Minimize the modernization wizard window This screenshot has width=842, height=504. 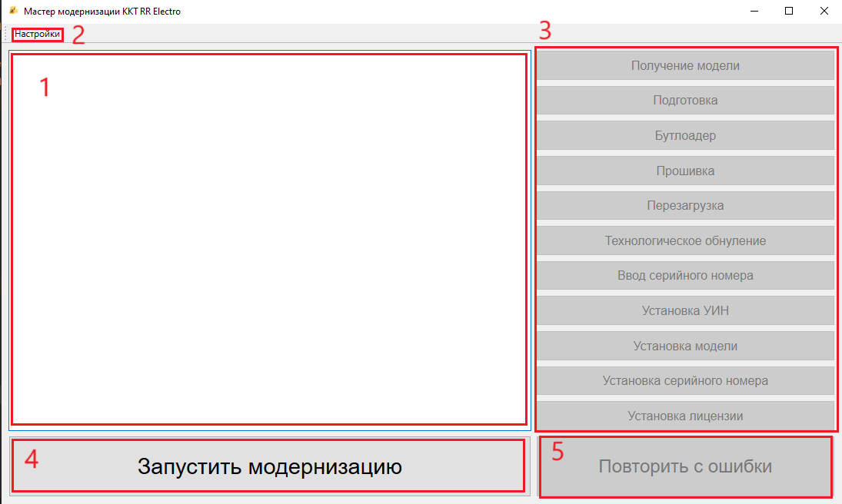coord(754,12)
